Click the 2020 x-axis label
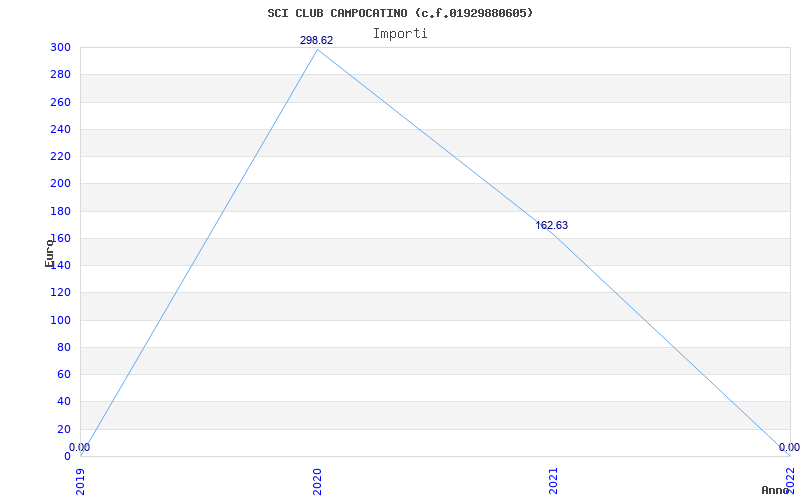800x500 pixels. pos(317,481)
